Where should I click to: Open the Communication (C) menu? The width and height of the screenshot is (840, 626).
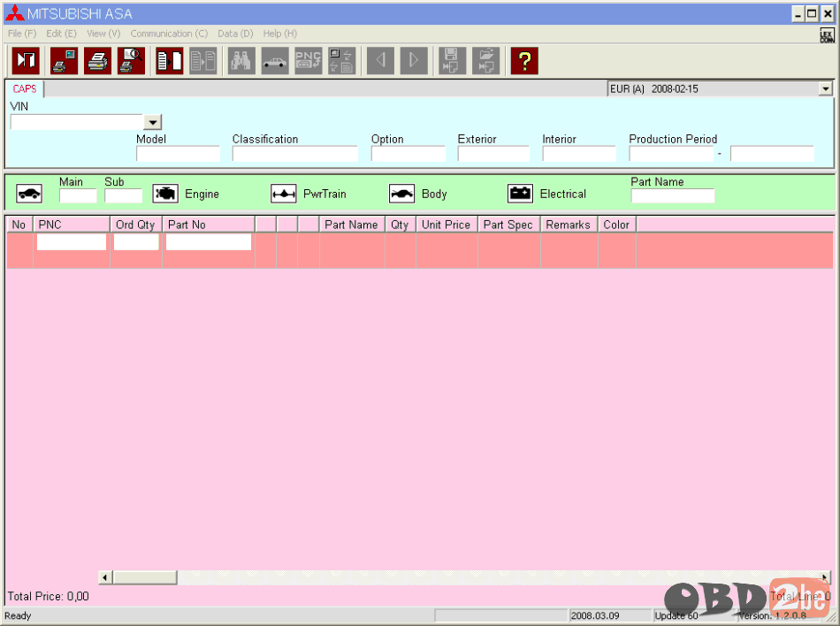point(169,34)
